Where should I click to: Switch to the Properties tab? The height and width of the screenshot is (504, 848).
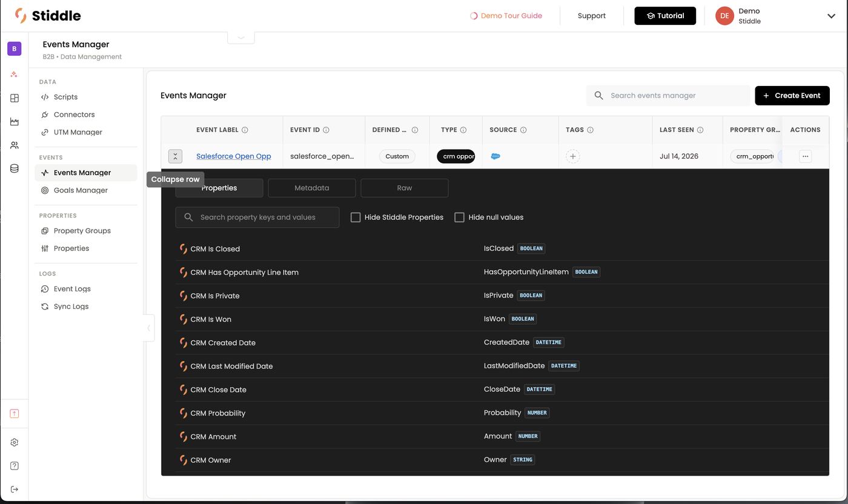(219, 188)
